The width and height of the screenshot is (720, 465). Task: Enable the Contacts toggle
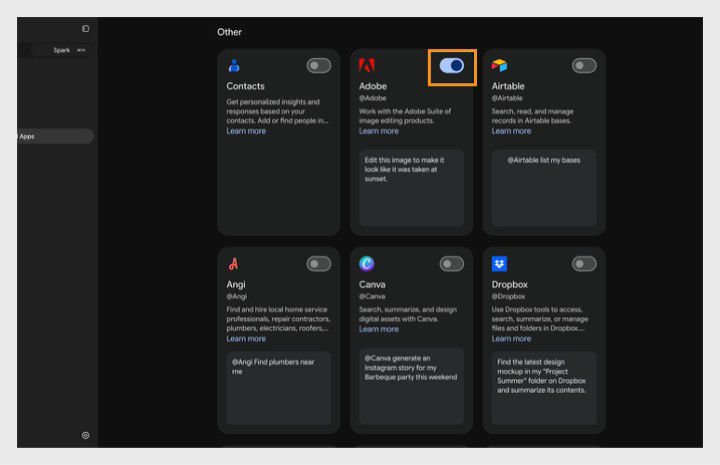coord(319,66)
